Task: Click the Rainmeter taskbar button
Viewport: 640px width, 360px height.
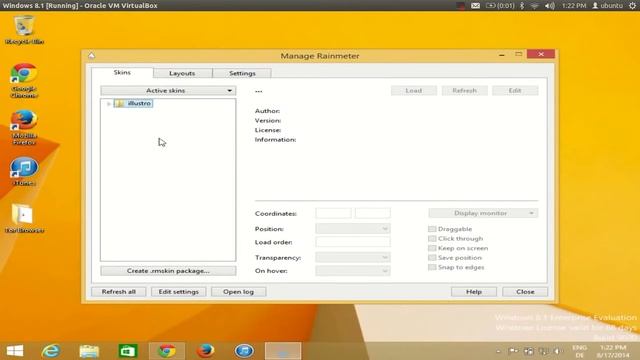Action: [283, 351]
